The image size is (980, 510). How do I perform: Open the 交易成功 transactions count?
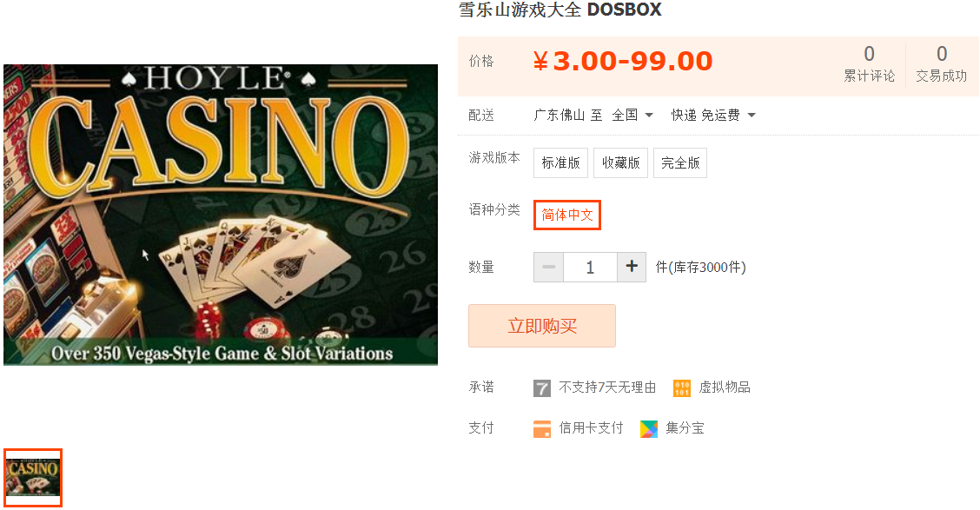pos(941,63)
